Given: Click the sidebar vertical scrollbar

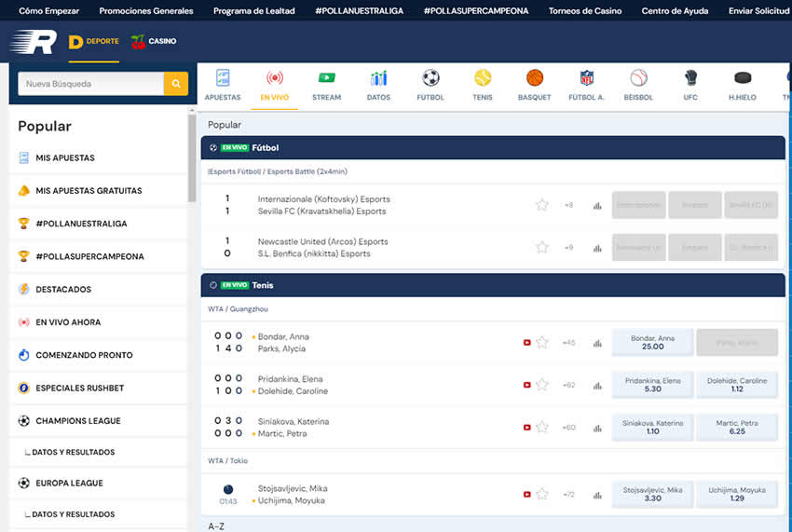Looking at the screenshot, I should point(192,157).
